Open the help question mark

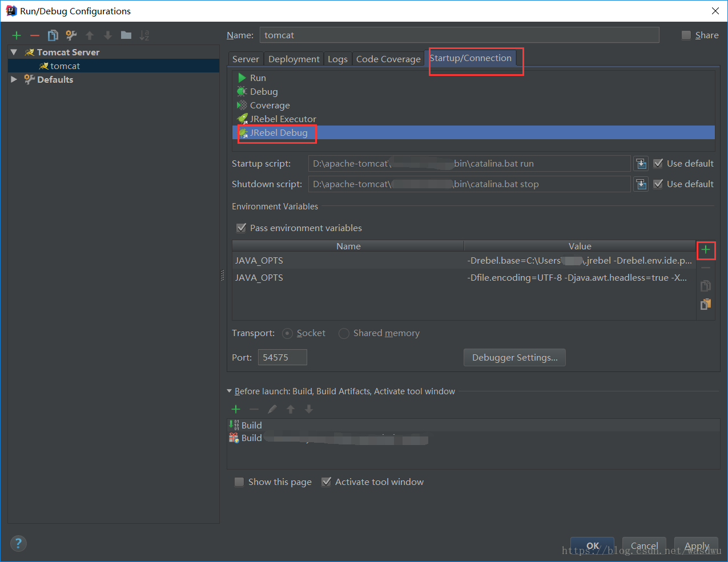pyautogui.click(x=18, y=543)
